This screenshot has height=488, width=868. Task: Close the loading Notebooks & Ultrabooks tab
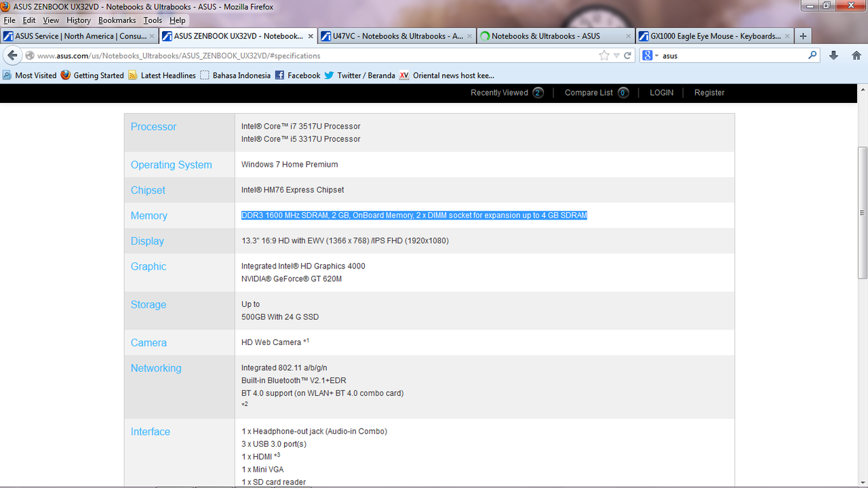click(629, 36)
